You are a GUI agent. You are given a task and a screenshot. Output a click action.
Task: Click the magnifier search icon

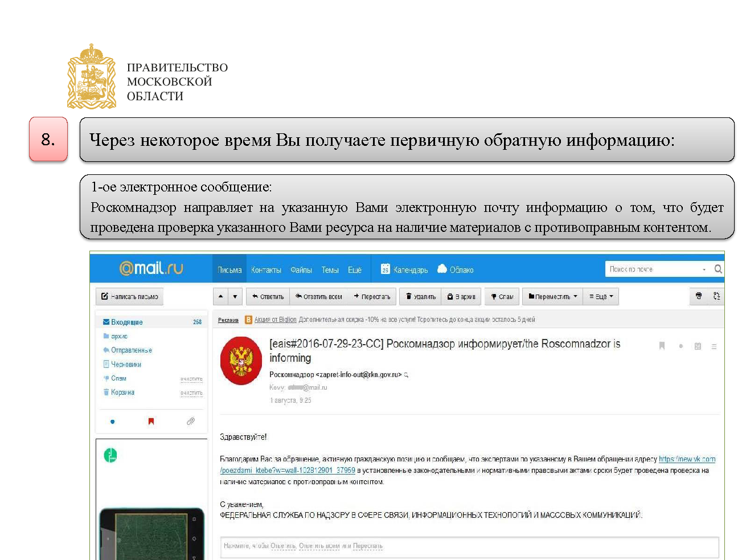coord(718,269)
